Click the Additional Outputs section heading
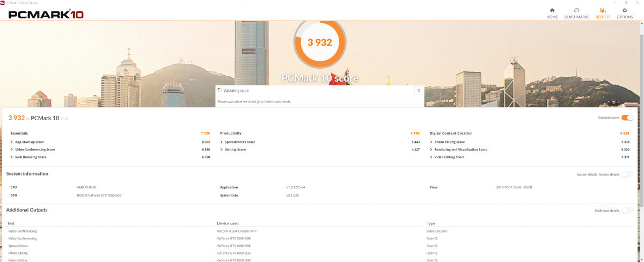Screen dimensions: 644x262 tap(27, 210)
